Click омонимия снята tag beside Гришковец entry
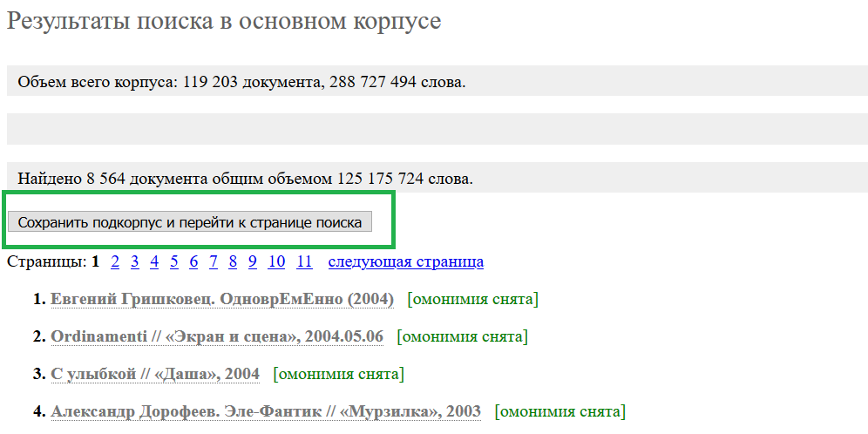Viewport: 868px width, 434px height. [x=472, y=299]
